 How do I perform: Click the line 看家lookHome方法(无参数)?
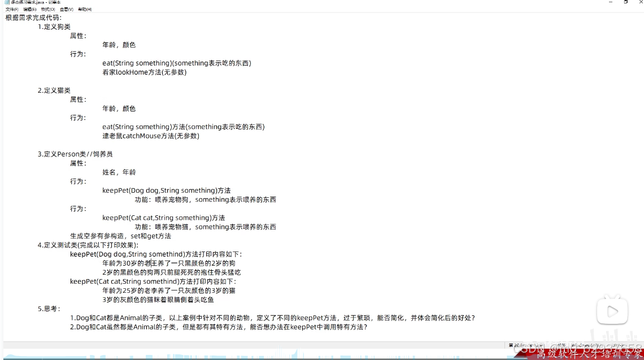tap(144, 72)
